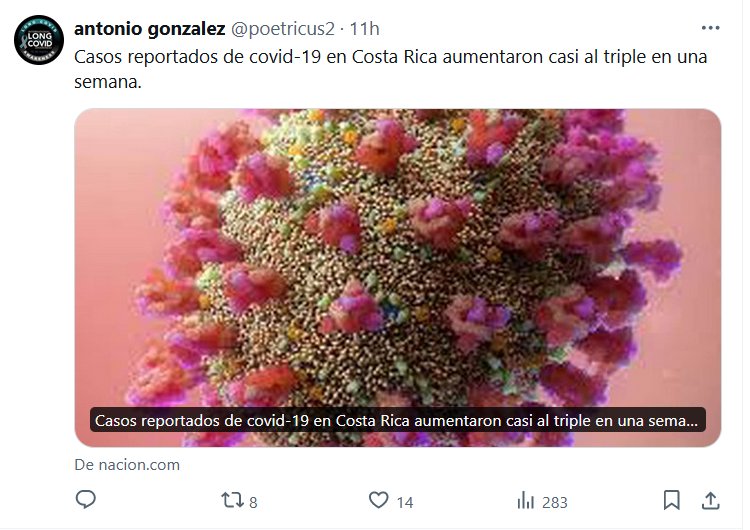Image resolution: width=750 pixels, height=530 pixels.
Task: Click the like count 14
Action: coord(405,502)
